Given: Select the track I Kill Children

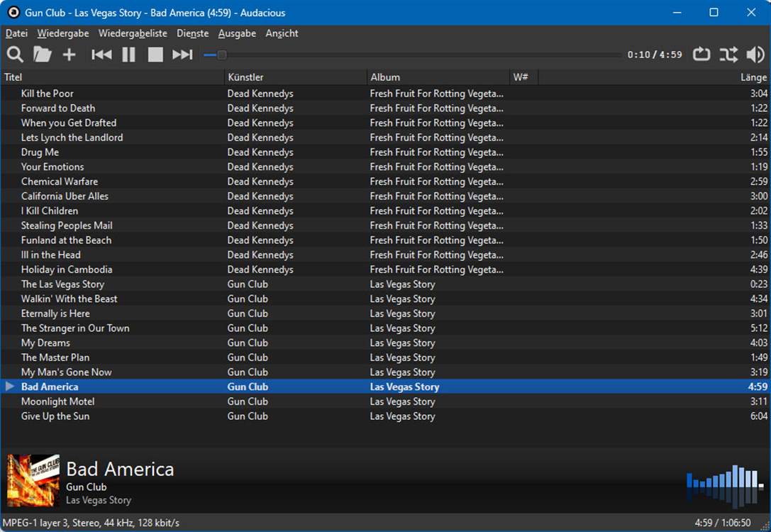Looking at the screenshot, I should click(386, 211).
